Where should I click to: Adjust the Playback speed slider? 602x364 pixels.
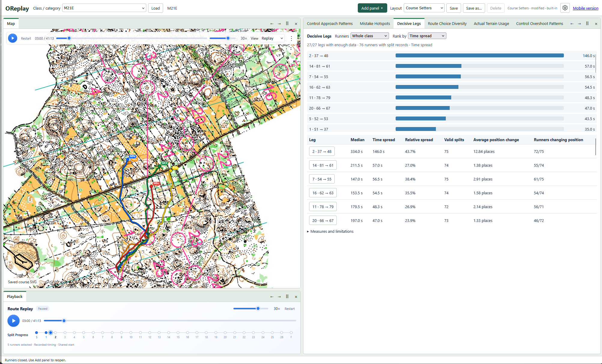coord(251,308)
